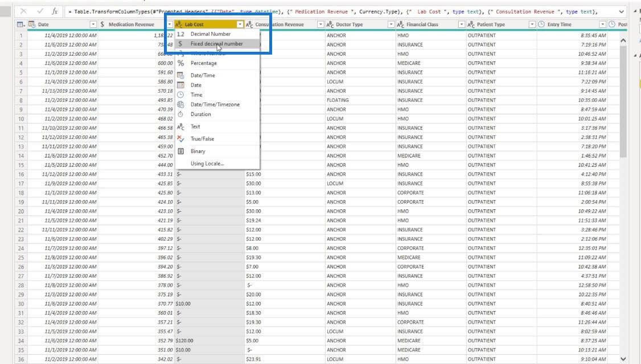This screenshot has width=641, height=364.
Task: Open the Consultation Revenue filter dropdown
Action: 320,24
